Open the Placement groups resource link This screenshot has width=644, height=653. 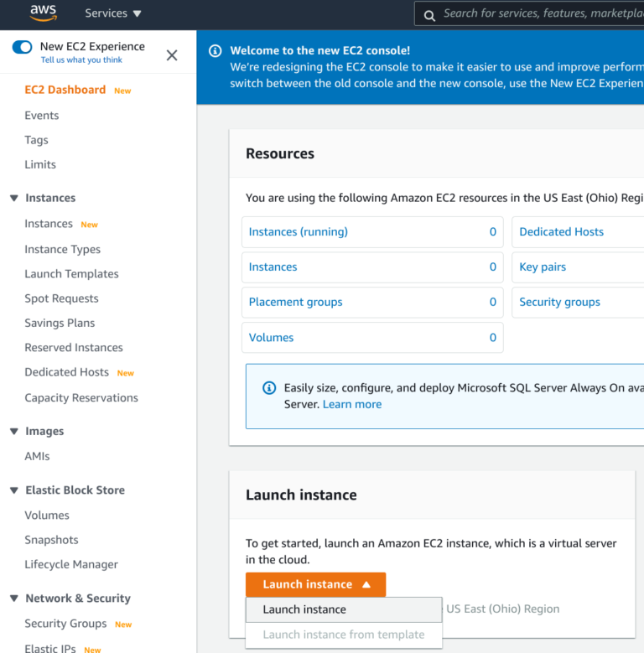click(x=295, y=303)
